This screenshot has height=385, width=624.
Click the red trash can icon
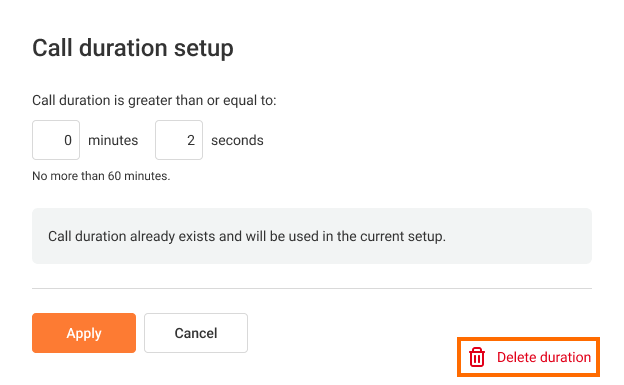tap(476, 357)
